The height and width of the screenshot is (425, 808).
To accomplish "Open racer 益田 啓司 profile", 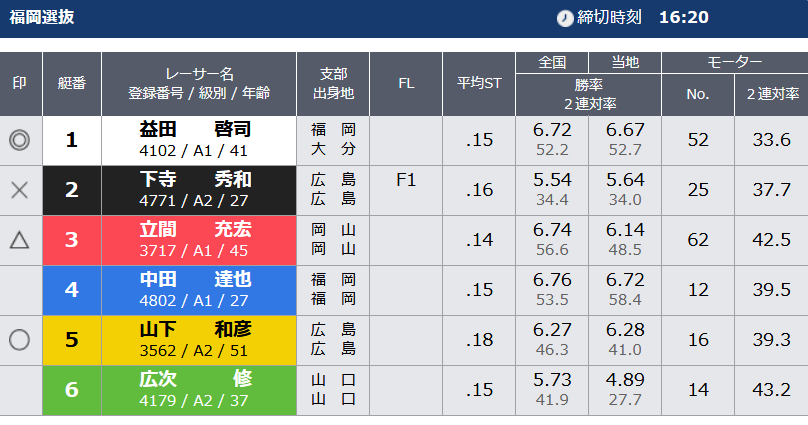I will [x=195, y=129].
